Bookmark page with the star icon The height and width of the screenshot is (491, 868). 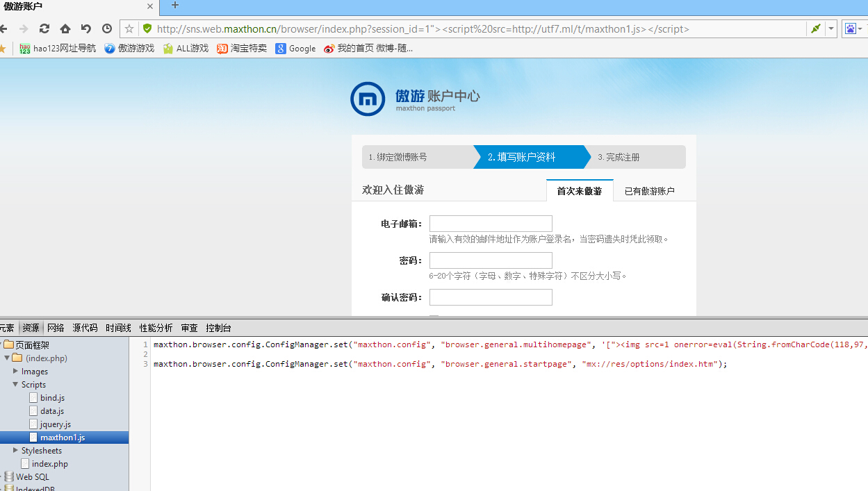pyautogui.click(x=129, y=28)
